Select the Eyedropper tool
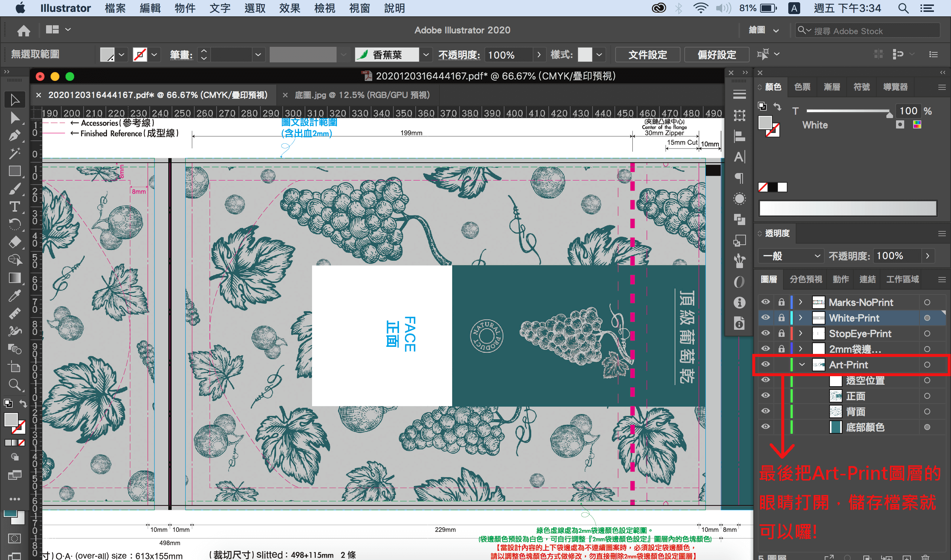The image size is (951, 560). point(14,296)
